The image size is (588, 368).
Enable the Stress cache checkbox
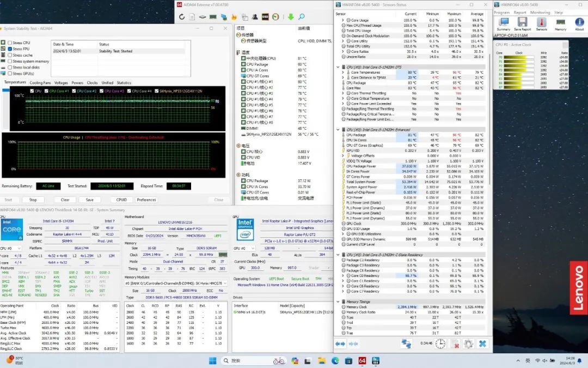10,55
